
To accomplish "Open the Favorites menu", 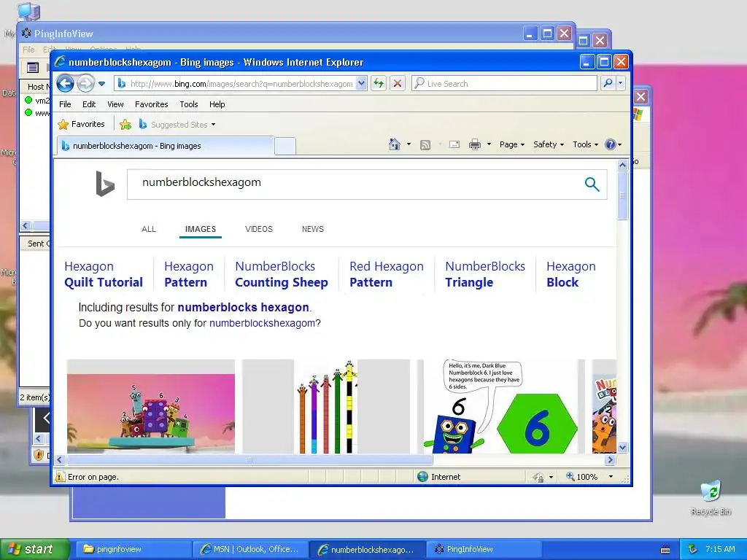I will click(x=152, y=104).
